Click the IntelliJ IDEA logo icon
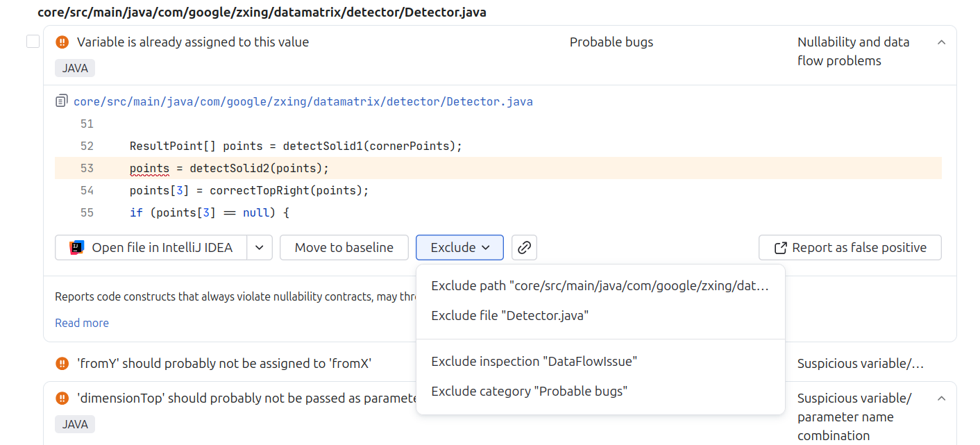 click(x=77, y=247)
